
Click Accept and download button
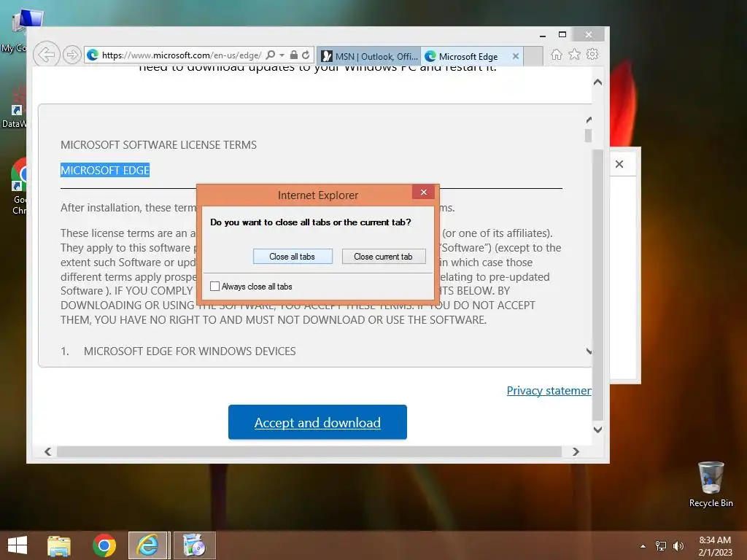317,422
